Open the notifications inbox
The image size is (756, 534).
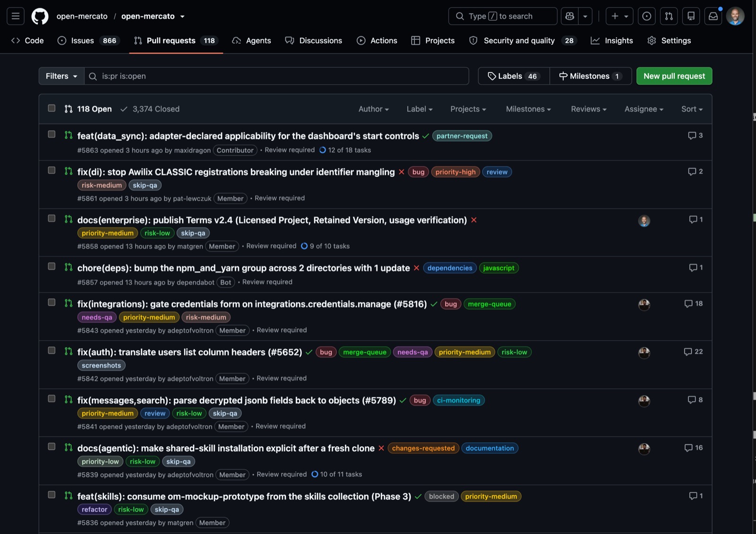pyautogui.click(x=713, y=16)
